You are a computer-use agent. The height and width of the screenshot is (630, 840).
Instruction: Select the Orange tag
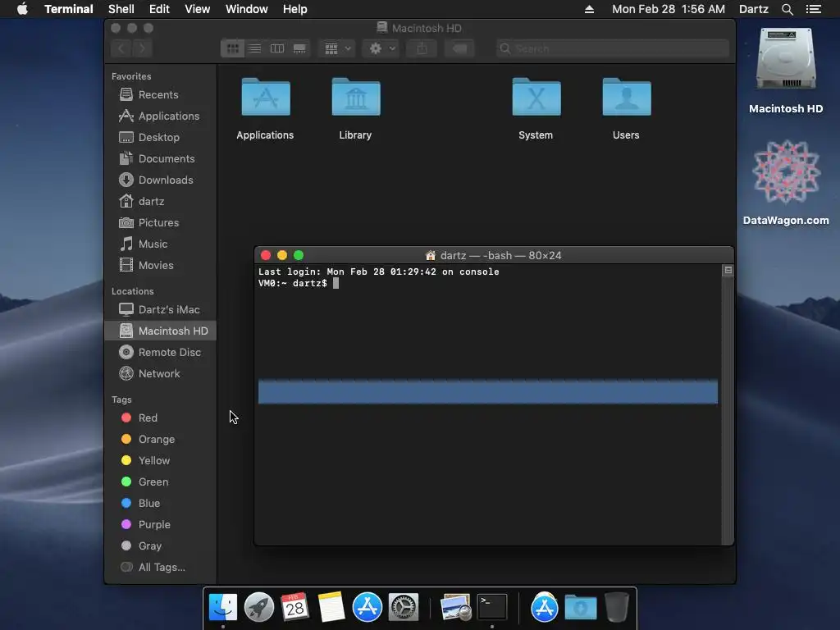(x=160, y=440)
